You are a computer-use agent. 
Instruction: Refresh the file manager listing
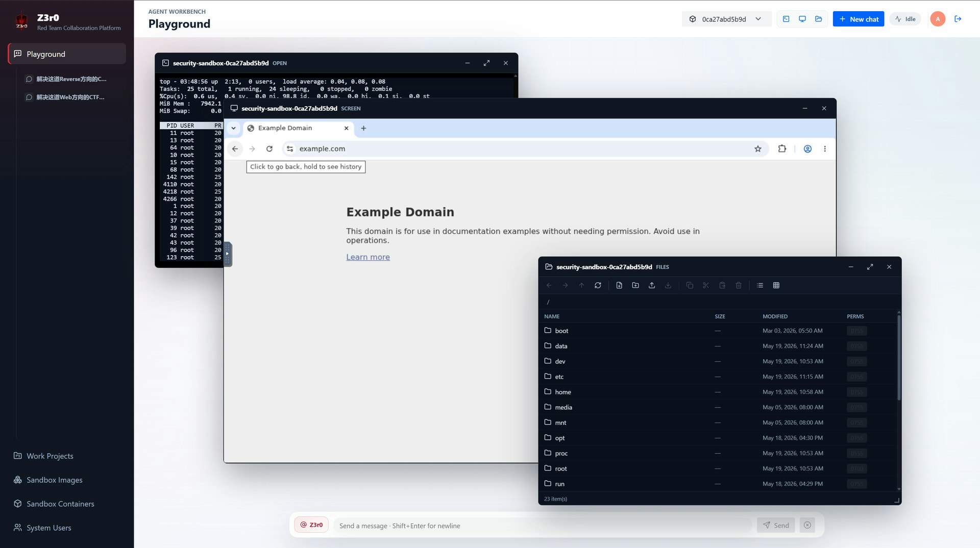pos(598,285)
